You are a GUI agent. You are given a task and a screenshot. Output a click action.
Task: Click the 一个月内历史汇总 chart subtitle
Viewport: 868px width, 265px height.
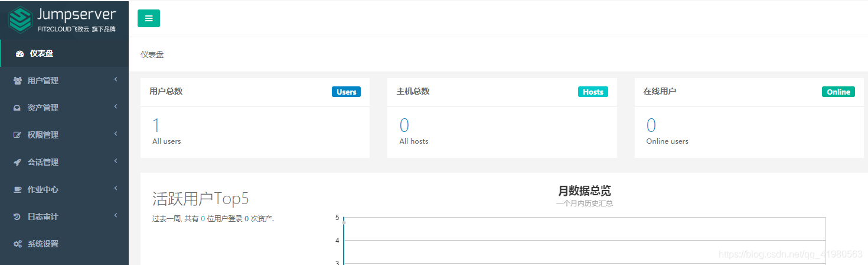585,203
